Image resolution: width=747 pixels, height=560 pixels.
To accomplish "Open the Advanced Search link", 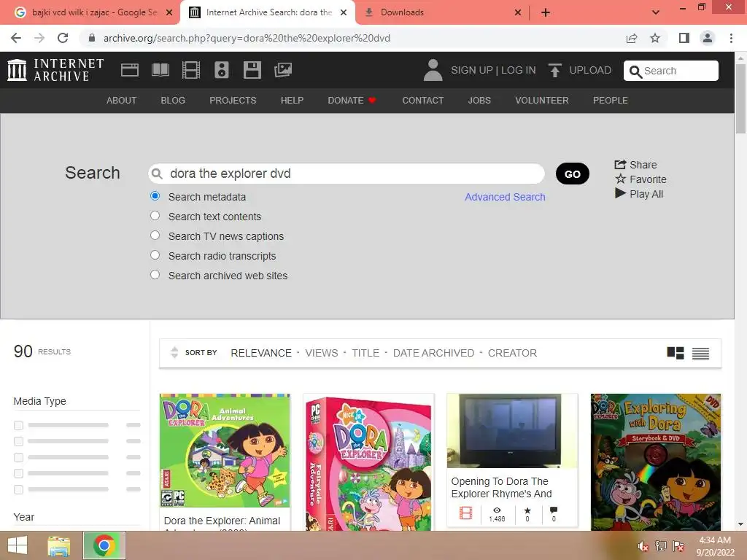I will 505,197.
